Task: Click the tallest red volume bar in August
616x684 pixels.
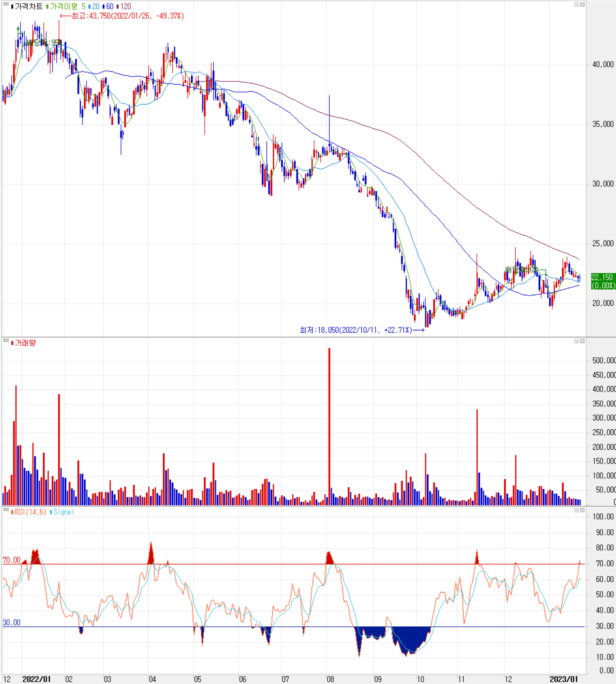Action: click(329, 427)
